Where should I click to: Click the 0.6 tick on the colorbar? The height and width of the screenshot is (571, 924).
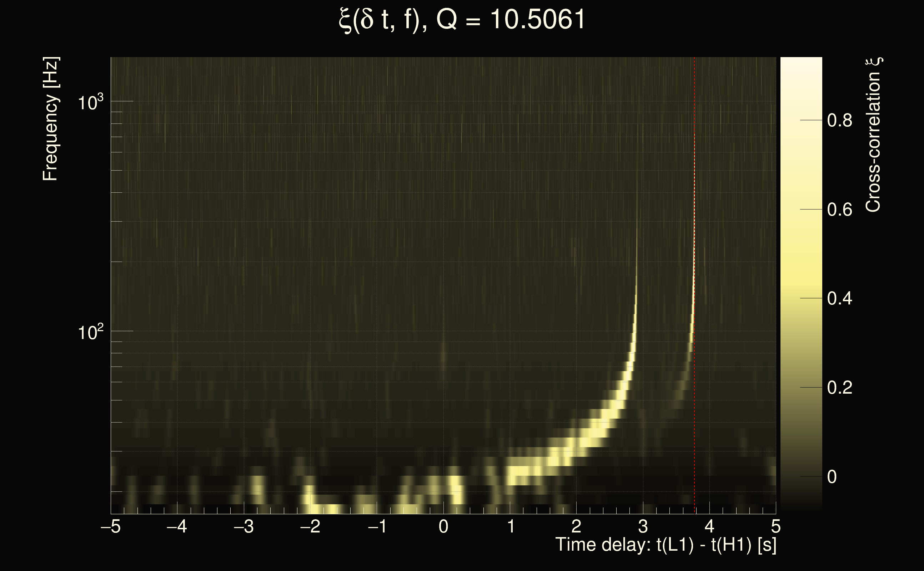(839, 209)
